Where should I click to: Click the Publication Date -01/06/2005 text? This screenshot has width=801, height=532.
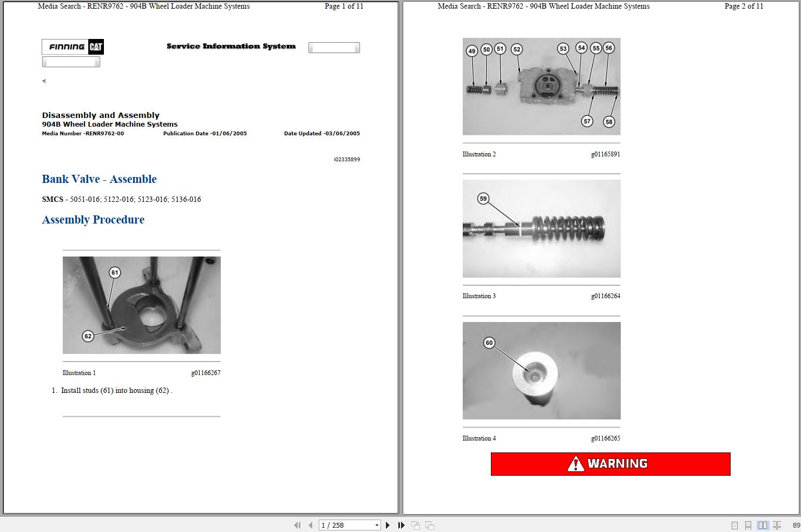[205, 133]
